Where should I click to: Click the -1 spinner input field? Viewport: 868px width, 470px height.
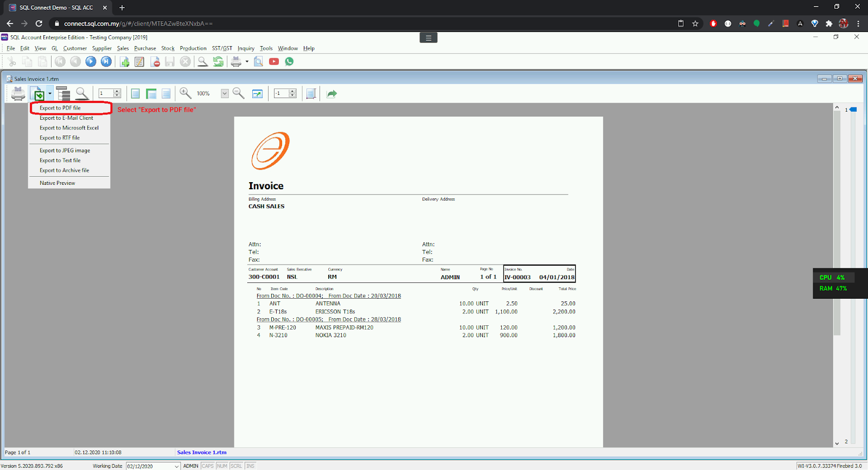[282, 93]
